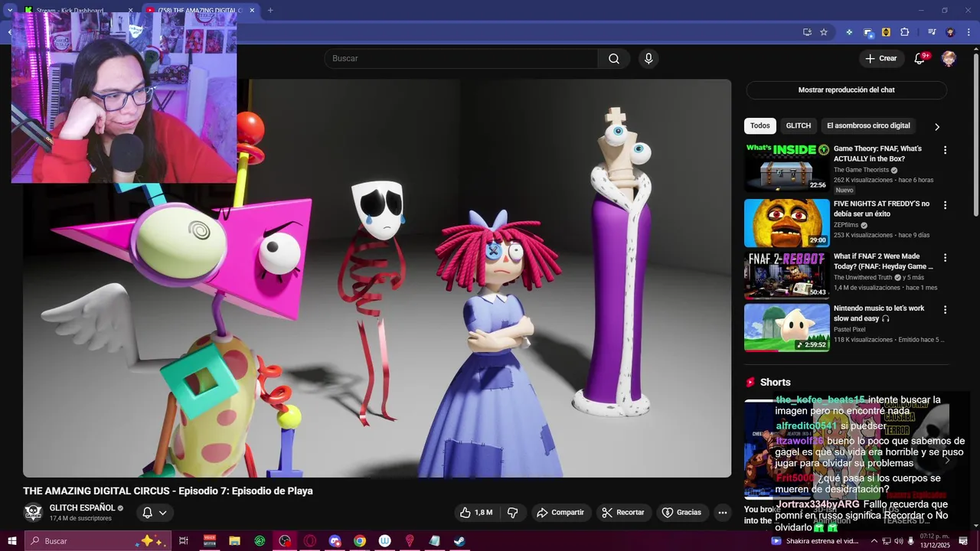Open options for Nintendo music video
The image size is (980, 551).
click(945, 310)
